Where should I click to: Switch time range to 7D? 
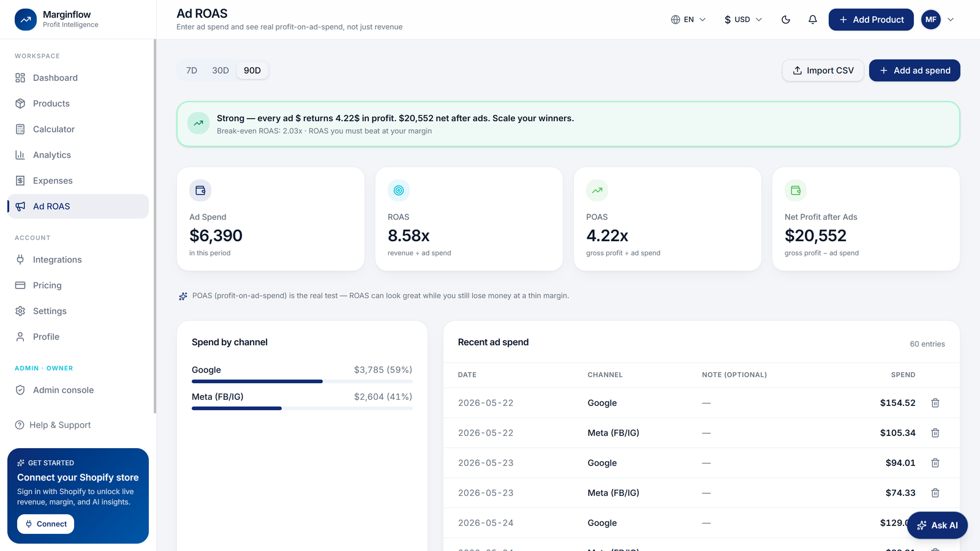coord(192,70)
